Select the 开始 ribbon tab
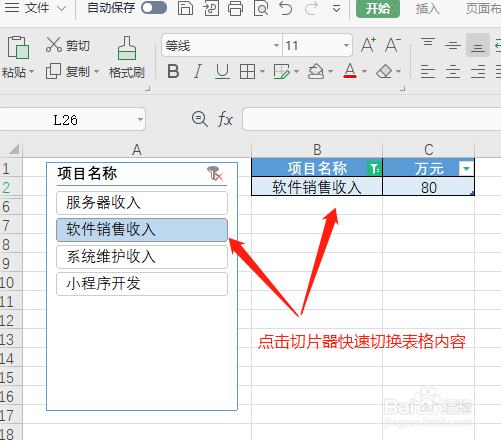The image size is (501, 440). coord(378,8)
